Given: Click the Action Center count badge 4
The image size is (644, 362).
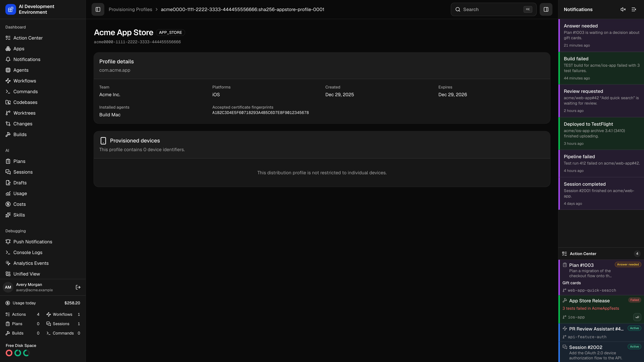Looking at the screenshot, I should pyautogui.click(x=637, y=254).
